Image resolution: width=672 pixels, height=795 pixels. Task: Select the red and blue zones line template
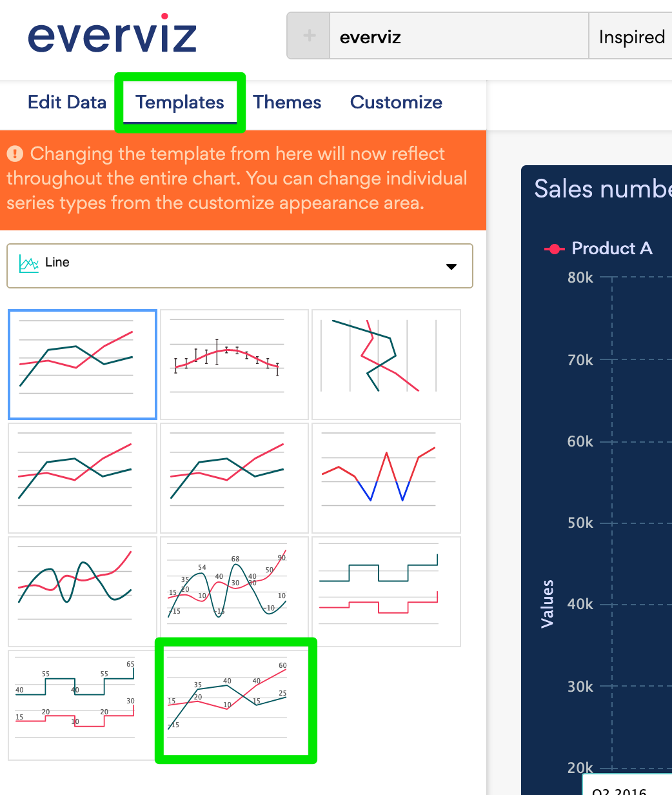[386, 478]
